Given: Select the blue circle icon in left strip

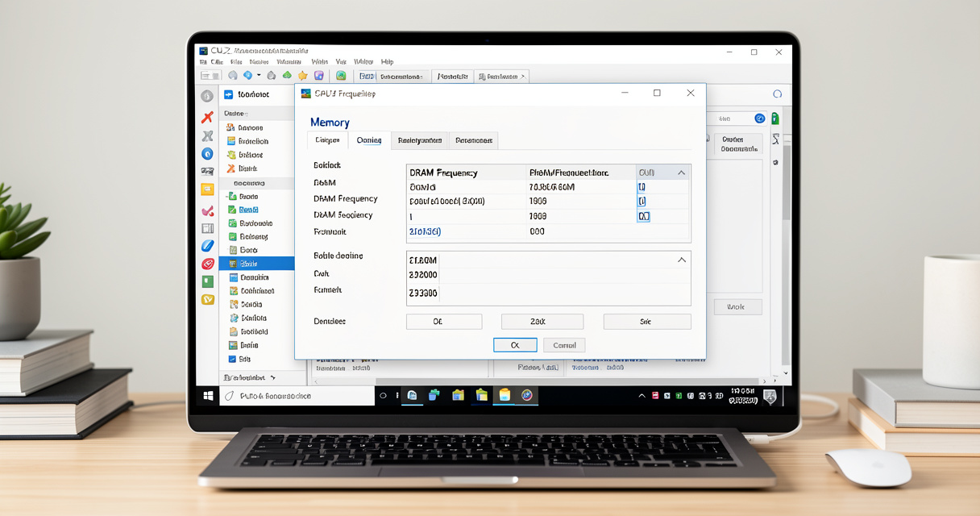Looking at the screenshot, I should (207, 154).
